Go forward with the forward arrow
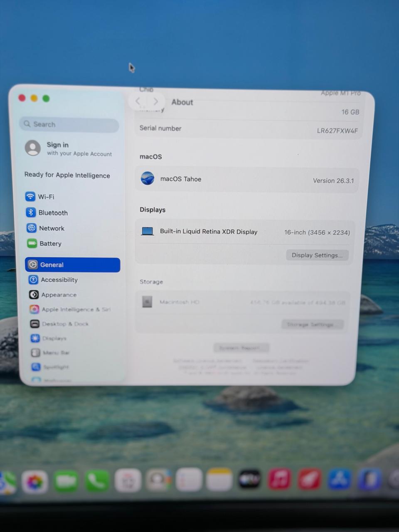 coord(155,101)
